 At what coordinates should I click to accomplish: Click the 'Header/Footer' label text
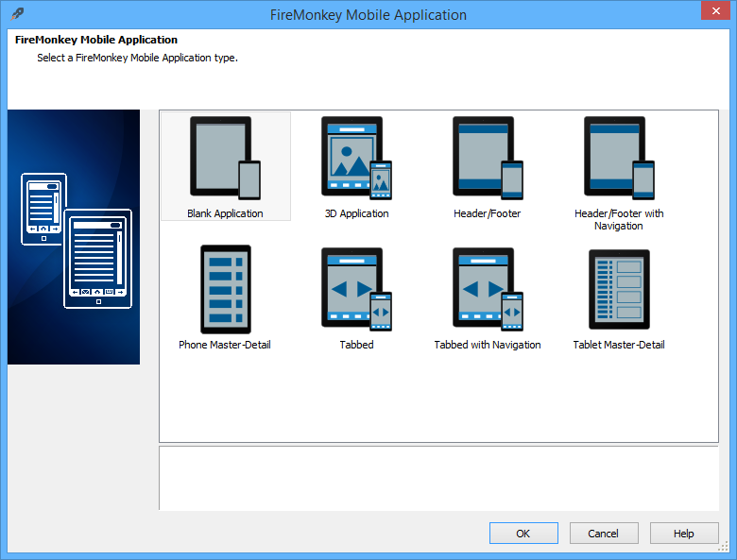click(488, 213)
